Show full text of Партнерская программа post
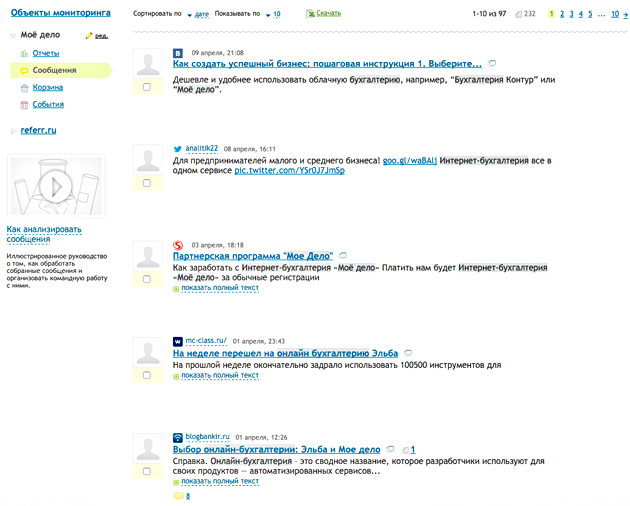 220,288
